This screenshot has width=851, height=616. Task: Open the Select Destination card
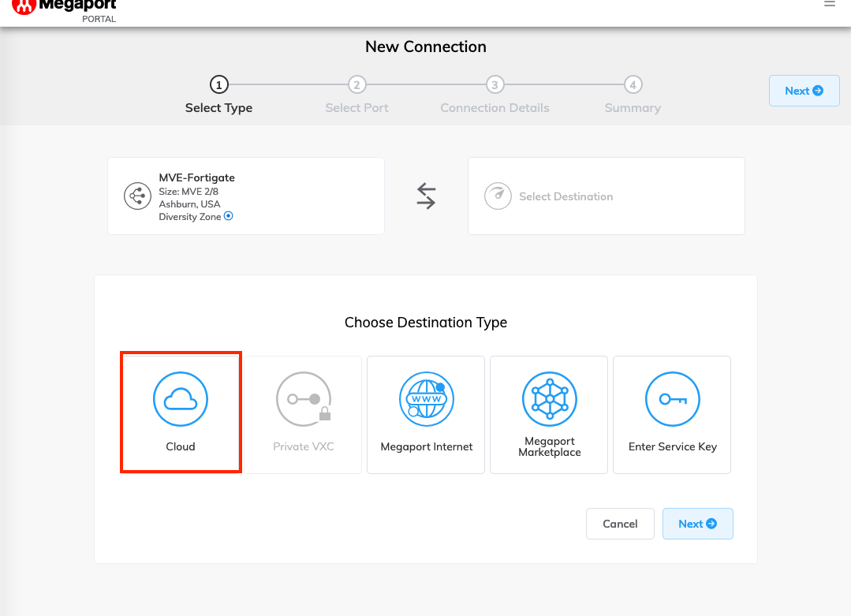[x=607, y=196]
